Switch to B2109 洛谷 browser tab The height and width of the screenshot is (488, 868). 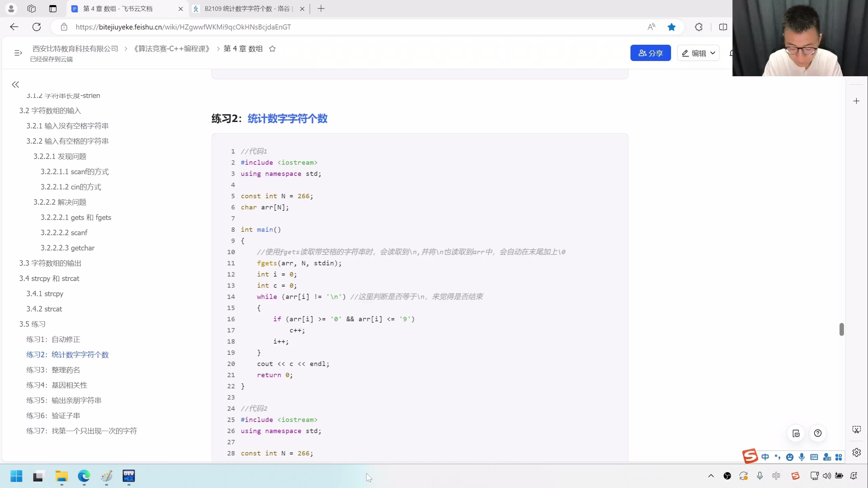[x=247, y=9]
